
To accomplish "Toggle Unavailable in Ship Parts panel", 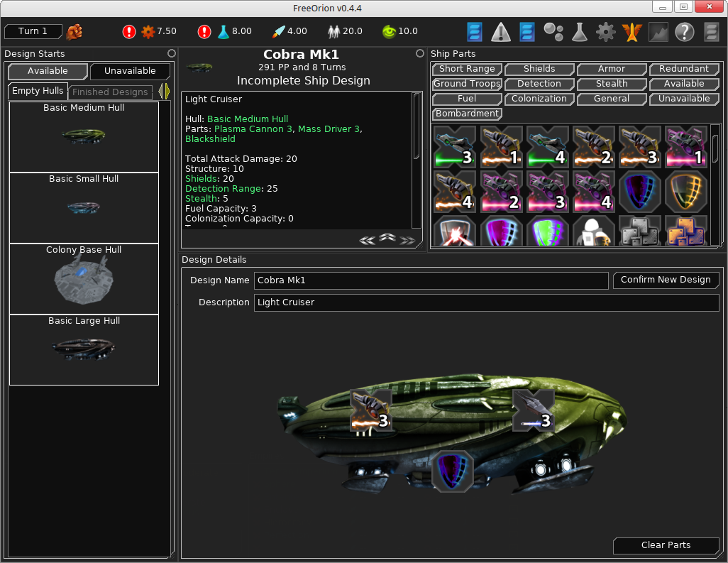I will [x=684, y=99].
